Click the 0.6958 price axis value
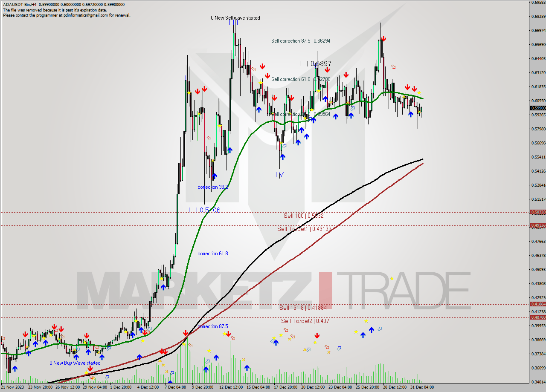The height and width of the screenshot is (392, 546). pos(539,3)
